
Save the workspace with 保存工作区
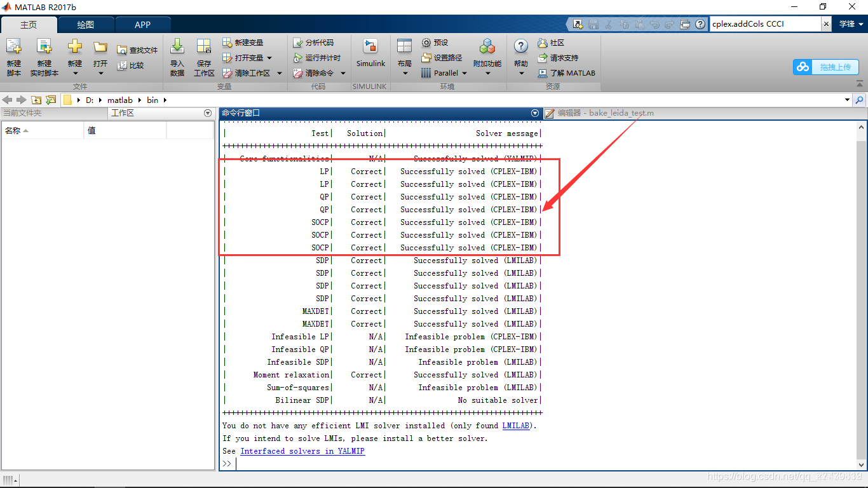coord(204,57)
